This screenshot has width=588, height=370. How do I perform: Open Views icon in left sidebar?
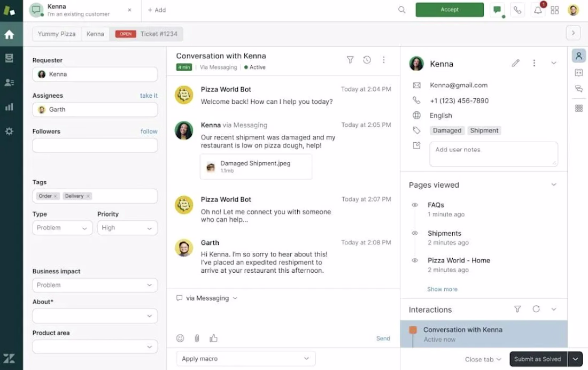tap(10, 58)
